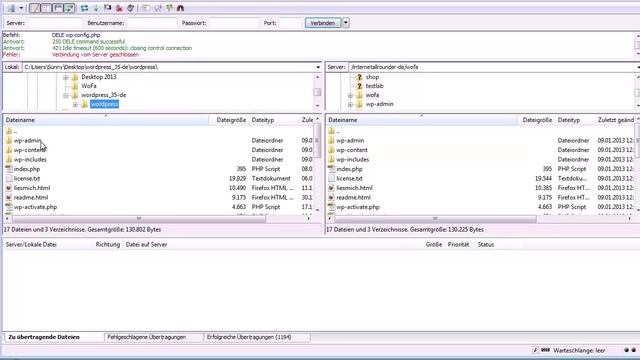Sort remote list by Dateityp column
This screenshot has width=640, height=360.
click(575, 120)
